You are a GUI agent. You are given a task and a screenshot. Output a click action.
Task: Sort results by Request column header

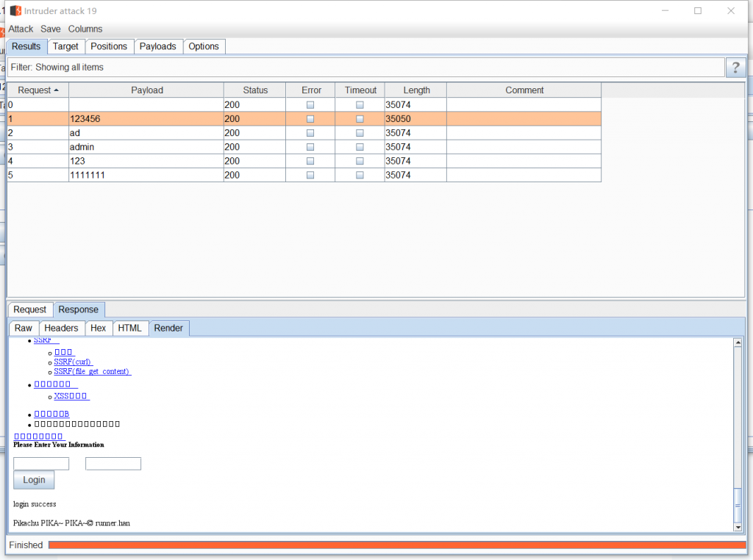(x=38, y=90)
